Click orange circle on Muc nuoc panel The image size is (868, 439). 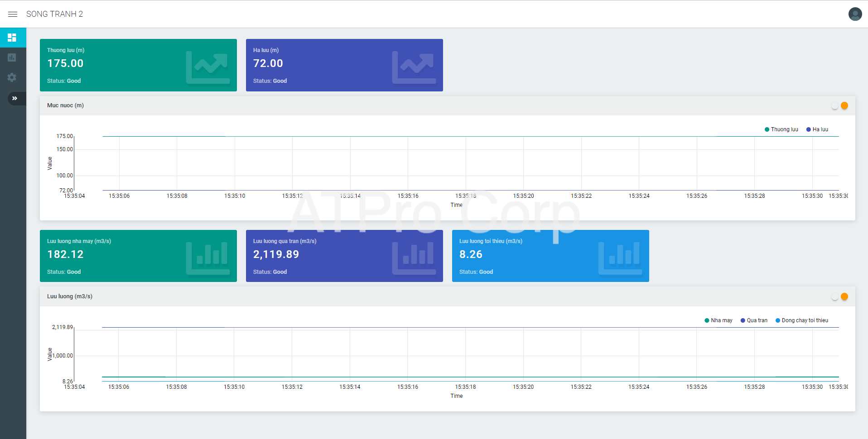(844, 105)
